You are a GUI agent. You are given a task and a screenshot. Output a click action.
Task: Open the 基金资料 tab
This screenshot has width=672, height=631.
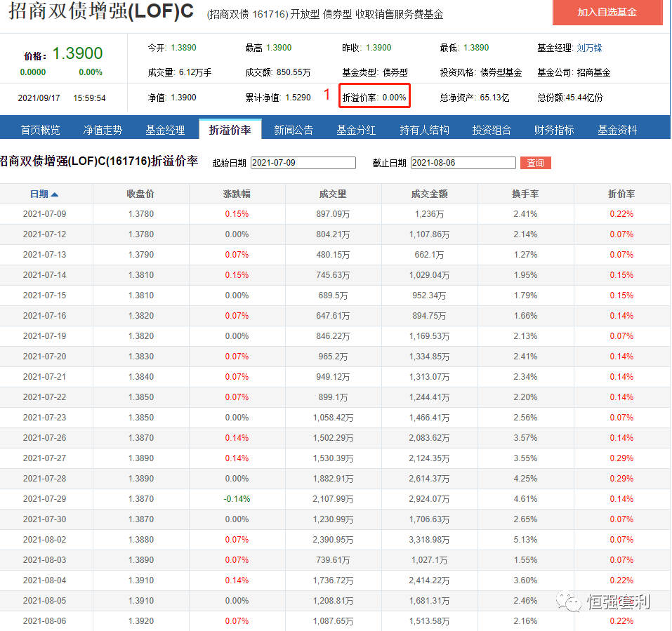click(x=617, y=130)
